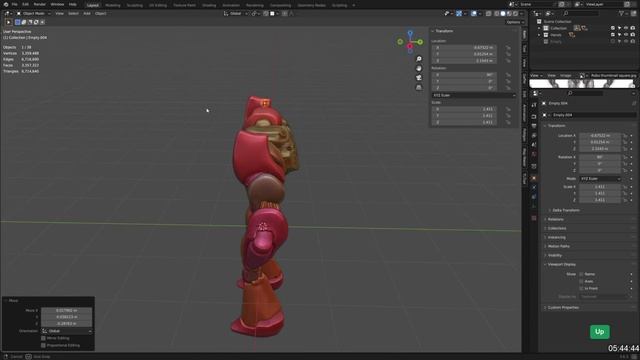The width and height of the screenshot is (640, 360).
Task: Select the solid viewport shading icon
Action: click(503, 13)
